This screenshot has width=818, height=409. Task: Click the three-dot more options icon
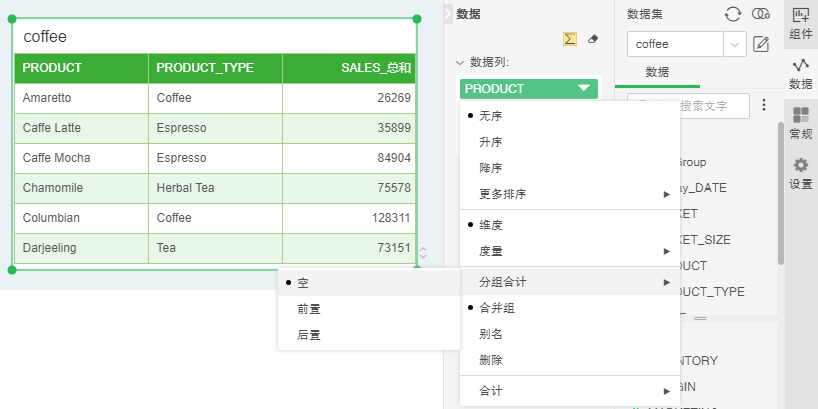(764, 105)
